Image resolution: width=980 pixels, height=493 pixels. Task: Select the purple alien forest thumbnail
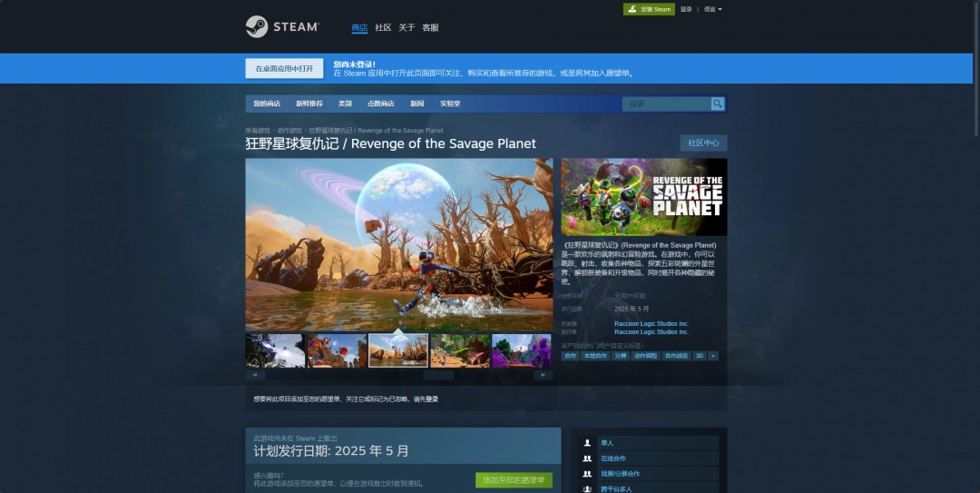[522, 350]
